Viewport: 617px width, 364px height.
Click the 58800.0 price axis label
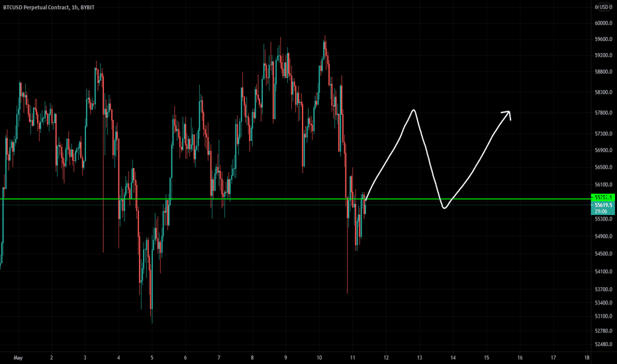click(603, 72)
